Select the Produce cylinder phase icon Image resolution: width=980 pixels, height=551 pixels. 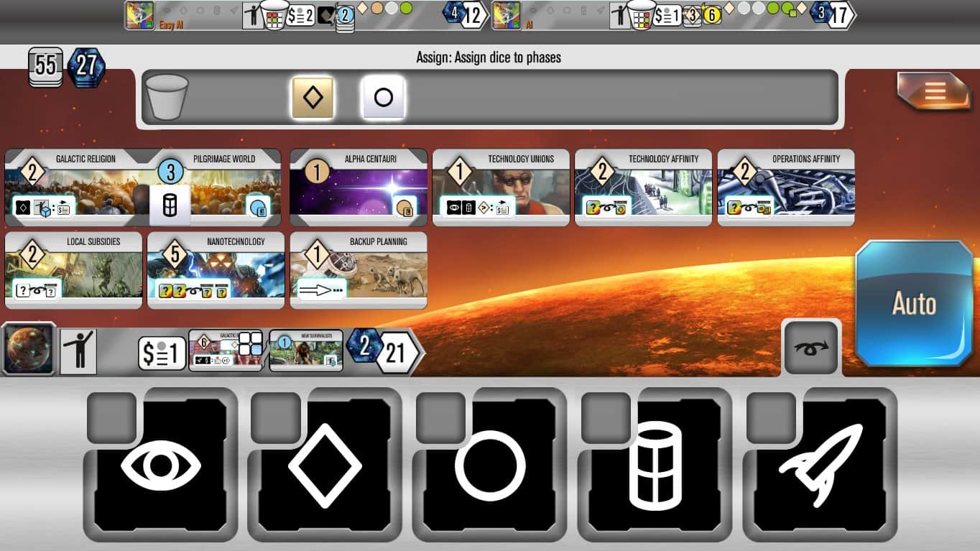[x=655, y=466]
